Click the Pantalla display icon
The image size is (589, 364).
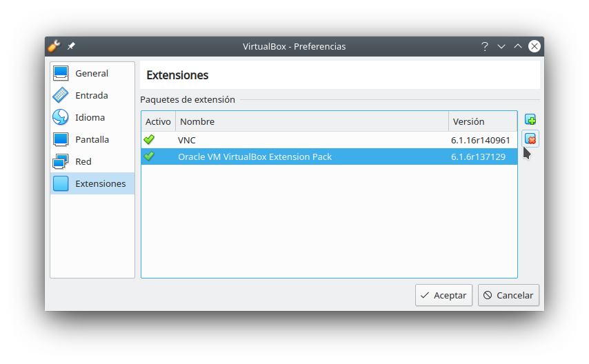[x=61, y=139]
